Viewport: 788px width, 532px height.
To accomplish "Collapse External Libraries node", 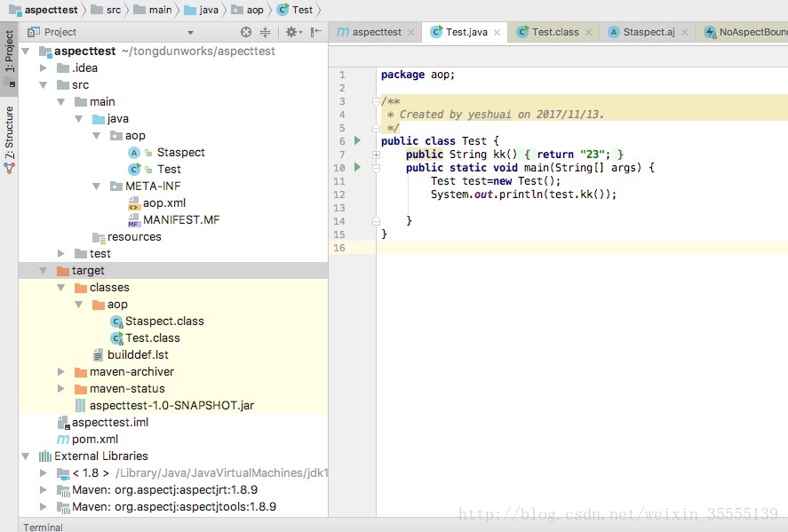I will (26, 457).
